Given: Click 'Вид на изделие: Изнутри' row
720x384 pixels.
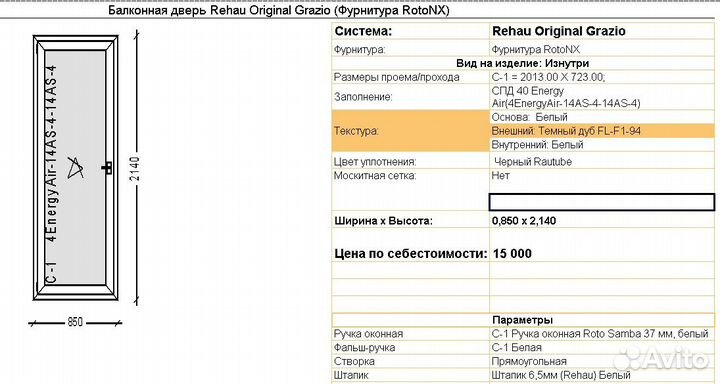Looking at the screenshot, I should click(x=523, y=63).
